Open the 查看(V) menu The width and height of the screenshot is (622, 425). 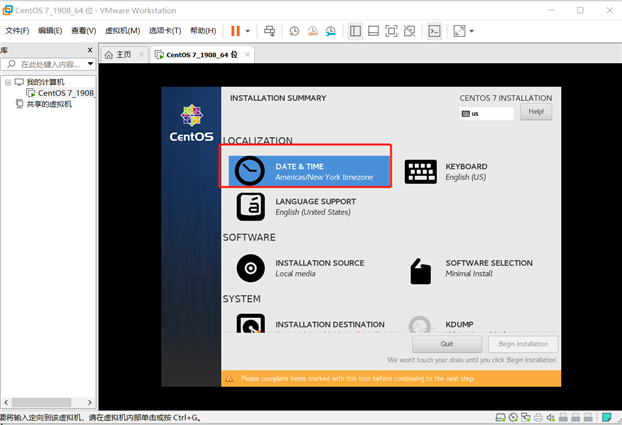(x=84, y=31)
